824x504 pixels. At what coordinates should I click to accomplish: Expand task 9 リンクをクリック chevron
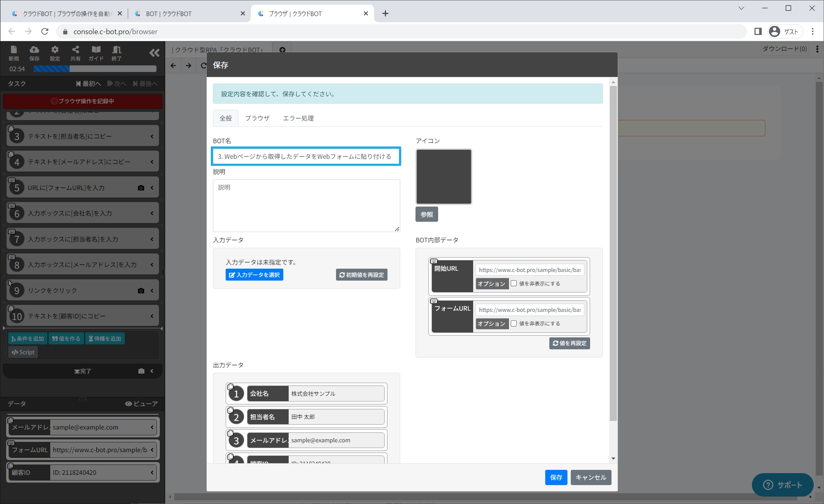pyautogui.click(x=152, y=290)
